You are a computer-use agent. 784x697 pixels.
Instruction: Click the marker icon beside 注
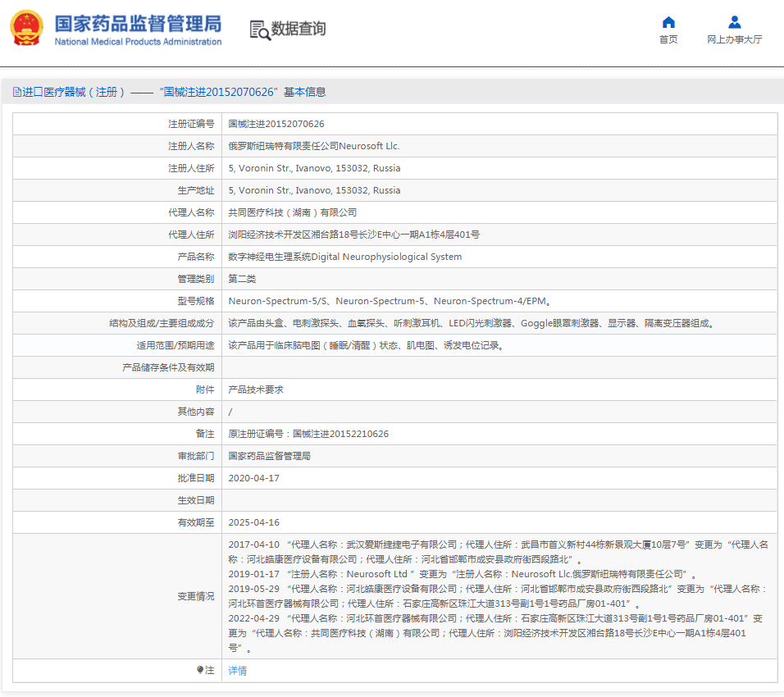click(x=200, y=670)
